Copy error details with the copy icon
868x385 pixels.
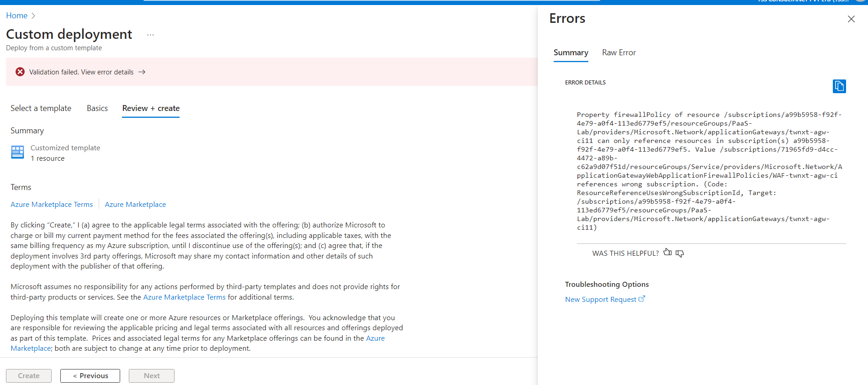click(x=839, y=86)
